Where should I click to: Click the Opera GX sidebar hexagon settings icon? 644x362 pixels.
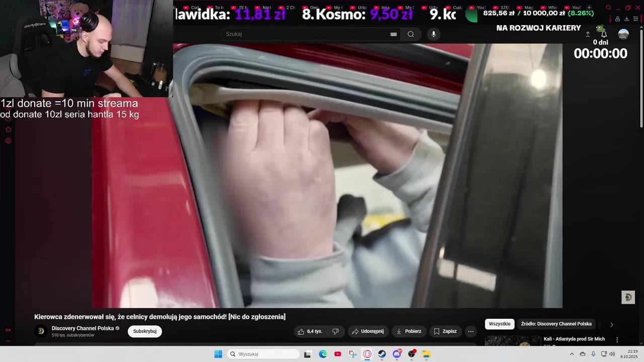(x=8, y=141)
